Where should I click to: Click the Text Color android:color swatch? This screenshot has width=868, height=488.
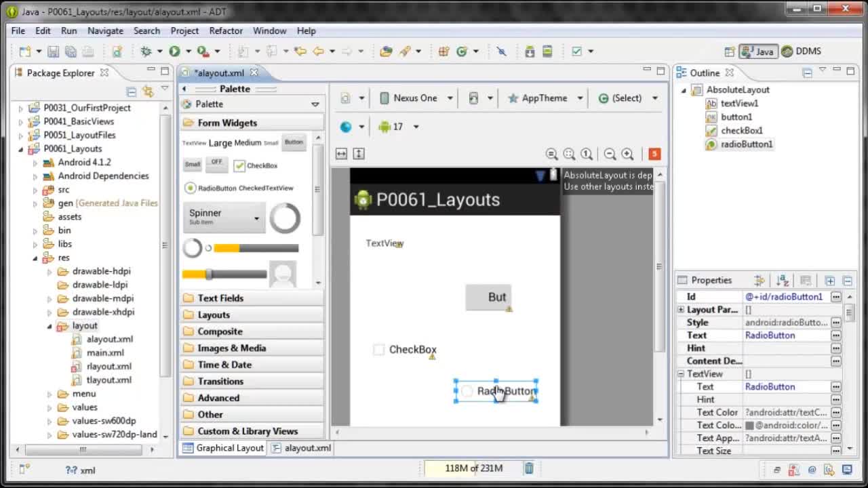tap(749, 426)
